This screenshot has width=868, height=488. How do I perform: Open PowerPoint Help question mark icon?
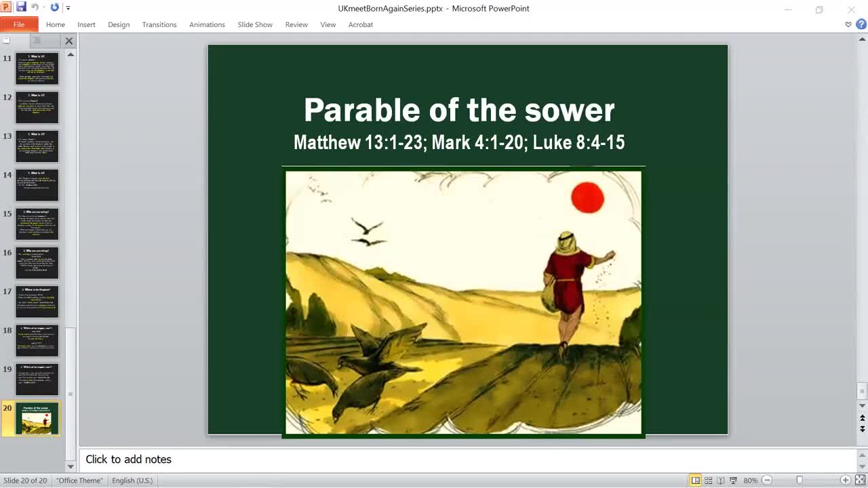[x=861, y=24]
